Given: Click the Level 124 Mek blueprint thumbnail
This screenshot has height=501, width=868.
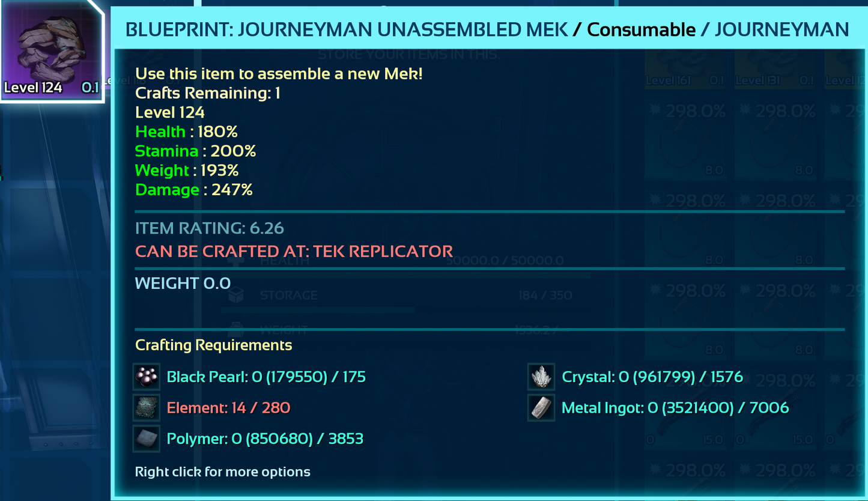Looking at the screenshot, I should [x=52, y=51].
